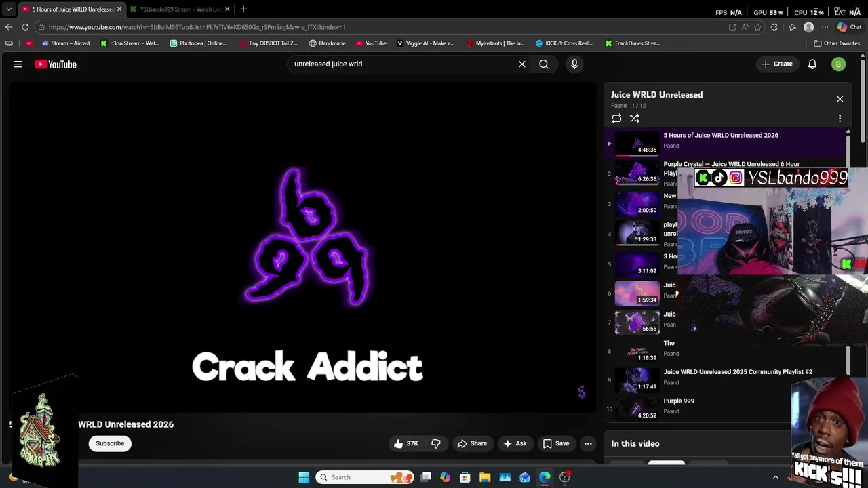Open Juice WRLD Unreleased 2025 Community Playlist #2

tap(738, 372)
